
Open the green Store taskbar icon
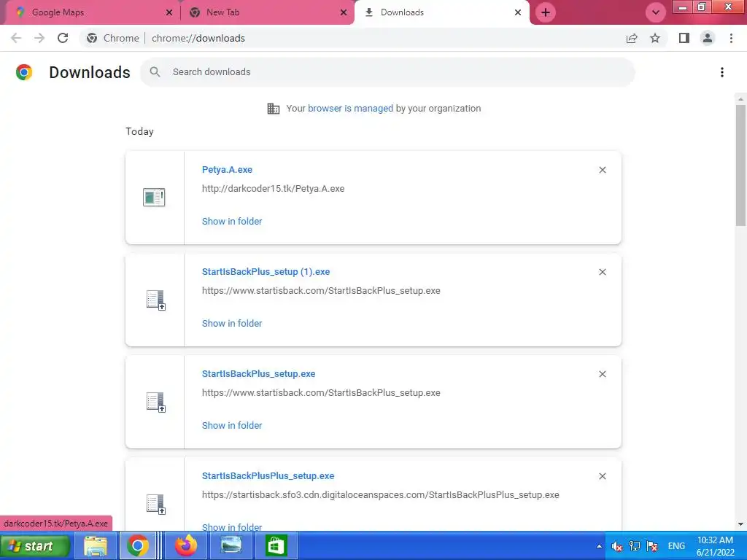point(276,545)
